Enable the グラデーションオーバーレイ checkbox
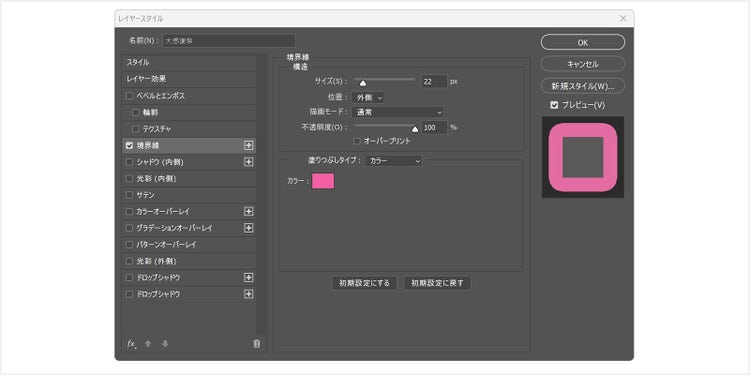This screenshot has width=750, height=375. coord(129,228)
